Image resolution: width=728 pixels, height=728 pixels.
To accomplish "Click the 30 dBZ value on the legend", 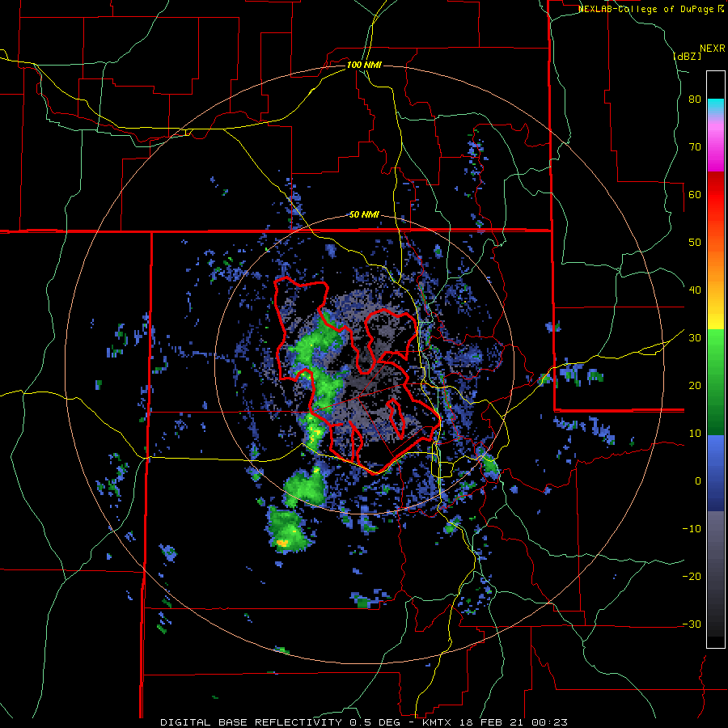I will click(x=695, y=338).
